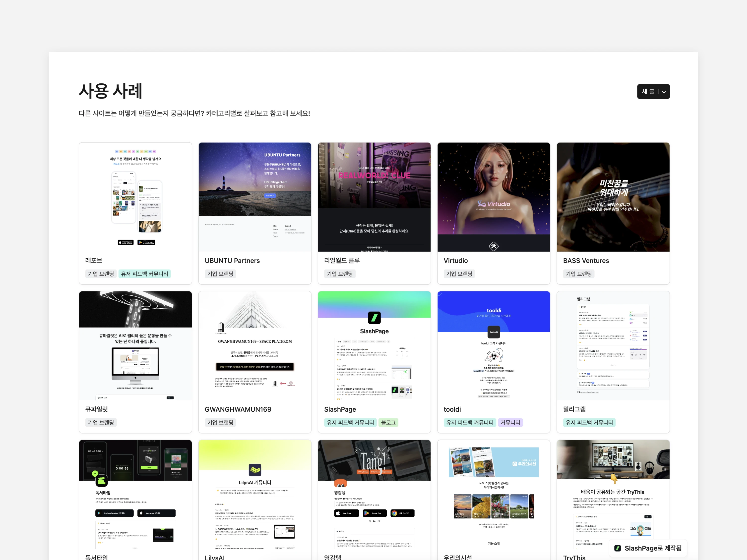This screenshot has width=747, height=560.
Task: Select 기업 브랜딩 tag on Virtudio card
Action: pyautogui.click(x=459, y=274)
